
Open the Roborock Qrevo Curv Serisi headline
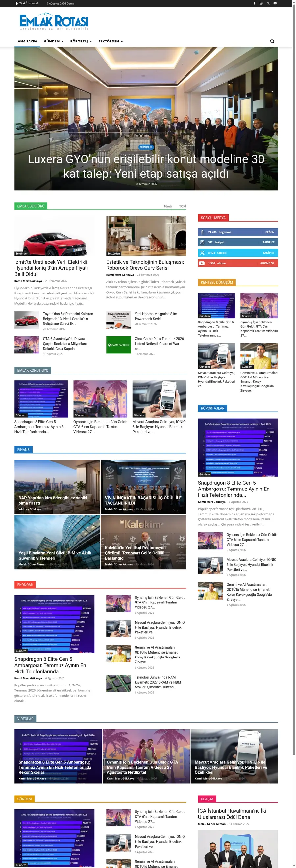(x=145, y=265)
